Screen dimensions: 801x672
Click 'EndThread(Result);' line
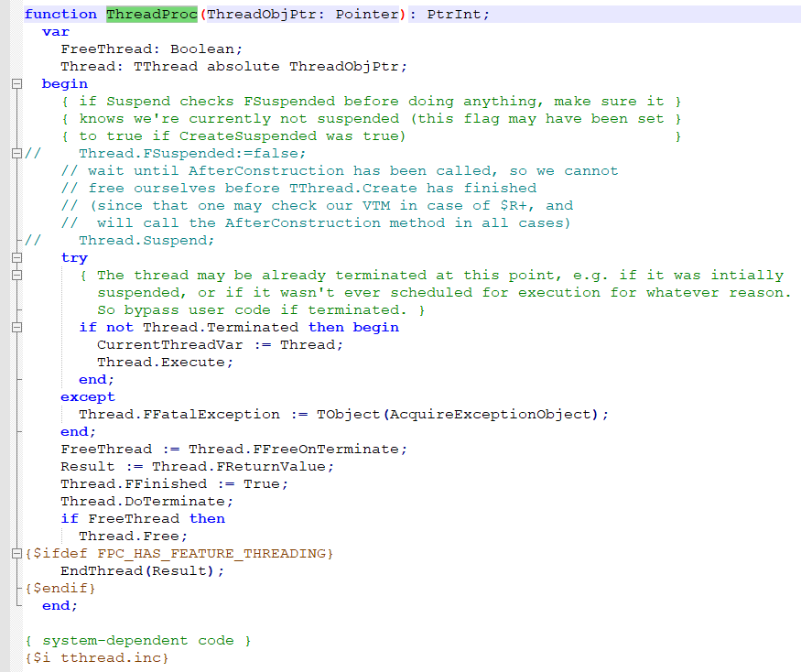click(x=143, y=570)
